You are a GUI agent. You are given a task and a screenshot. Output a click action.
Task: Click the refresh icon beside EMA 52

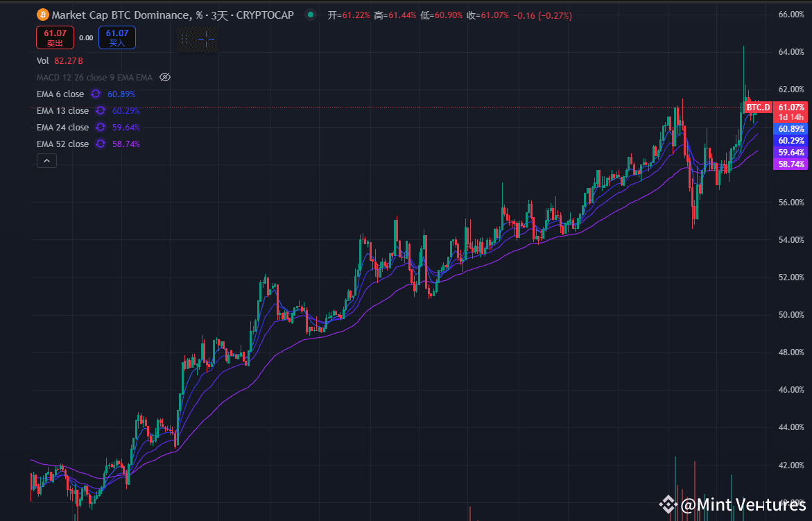point(101,144)
